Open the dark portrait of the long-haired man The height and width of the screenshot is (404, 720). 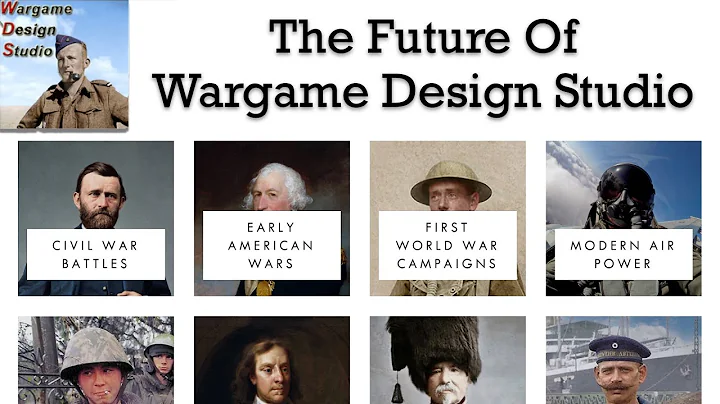click(x=272, y=360)
